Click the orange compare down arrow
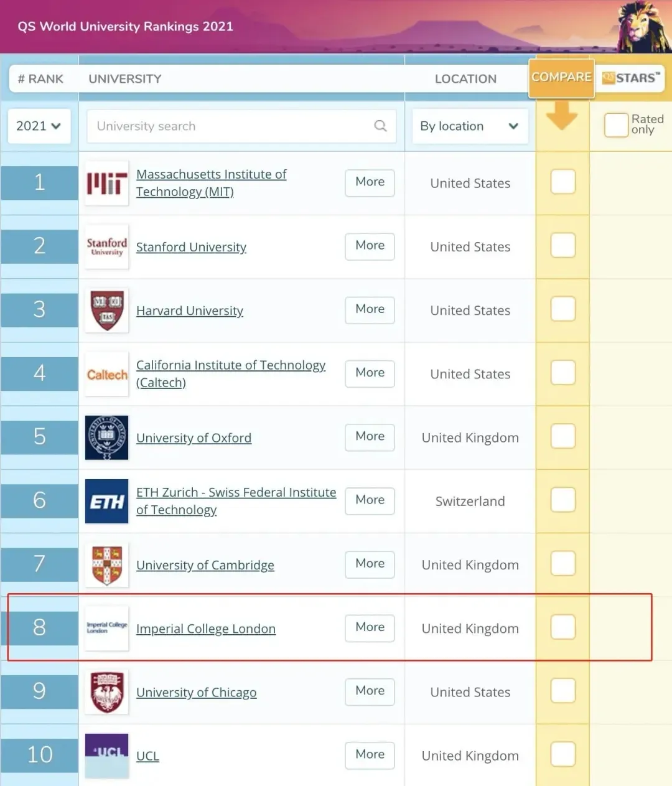This screenshot has width=672, height=786. (562, 115)
